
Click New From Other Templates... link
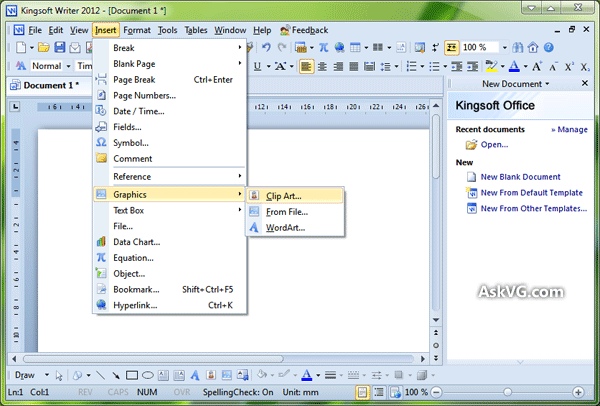(x=534, y=209)
